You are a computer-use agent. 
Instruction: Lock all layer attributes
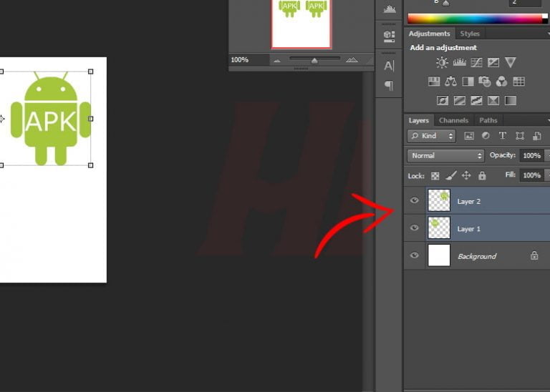[x=482, y=175]
